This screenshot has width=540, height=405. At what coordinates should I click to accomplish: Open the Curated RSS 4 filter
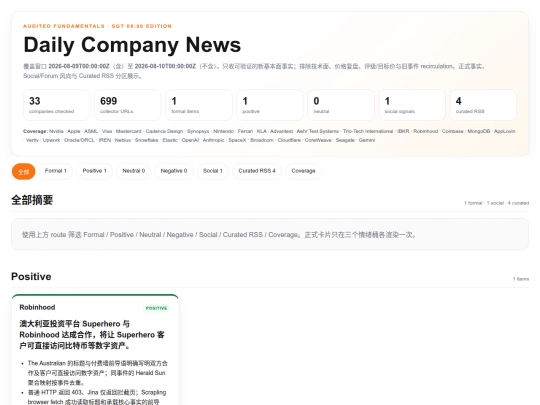pos(257,171)
